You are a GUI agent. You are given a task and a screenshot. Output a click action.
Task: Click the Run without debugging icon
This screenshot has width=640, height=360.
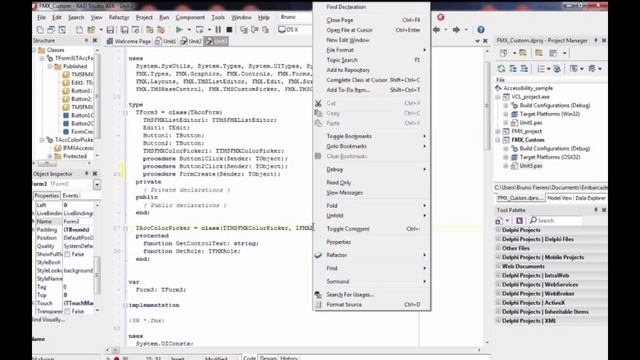click(x=200, y=30)
